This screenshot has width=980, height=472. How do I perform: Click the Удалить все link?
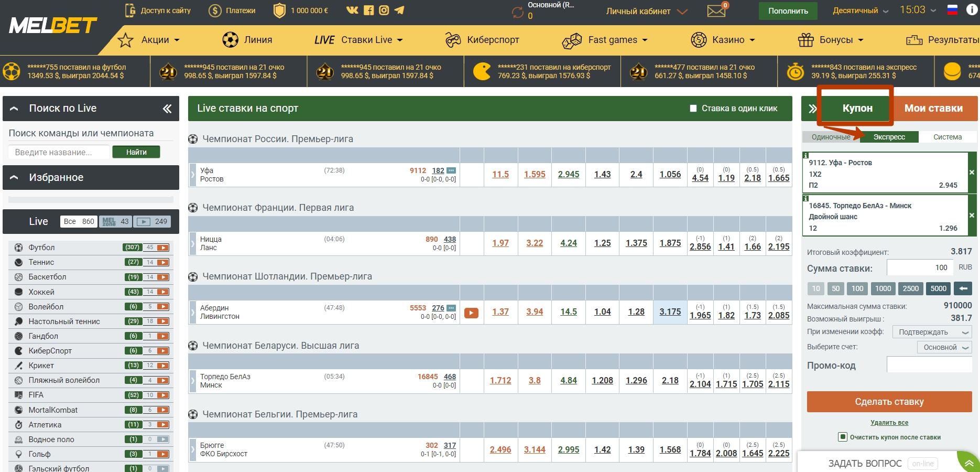[x=889, y=423]
